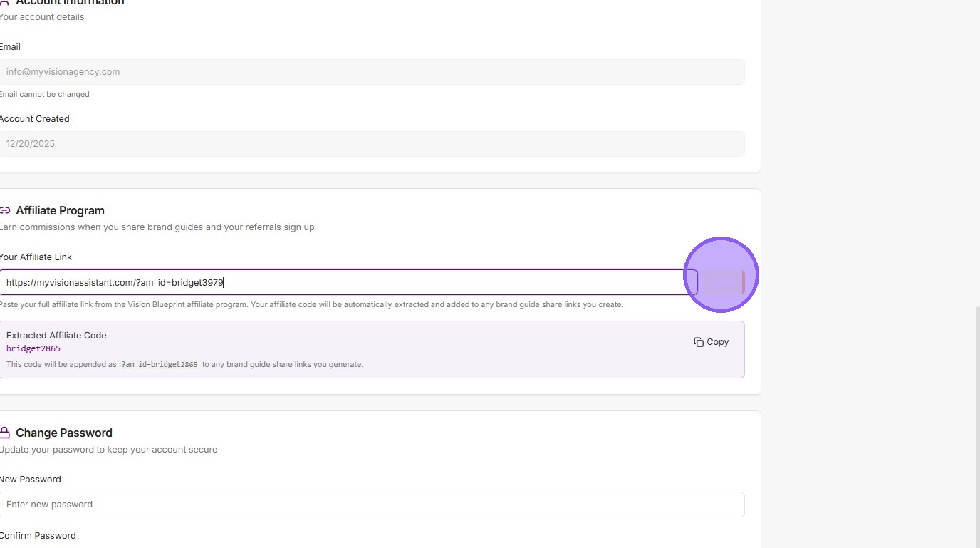Click the Affiliate Program heading
Screen dimensions: 980x548
pyautogui.click(x=60, y=210)
